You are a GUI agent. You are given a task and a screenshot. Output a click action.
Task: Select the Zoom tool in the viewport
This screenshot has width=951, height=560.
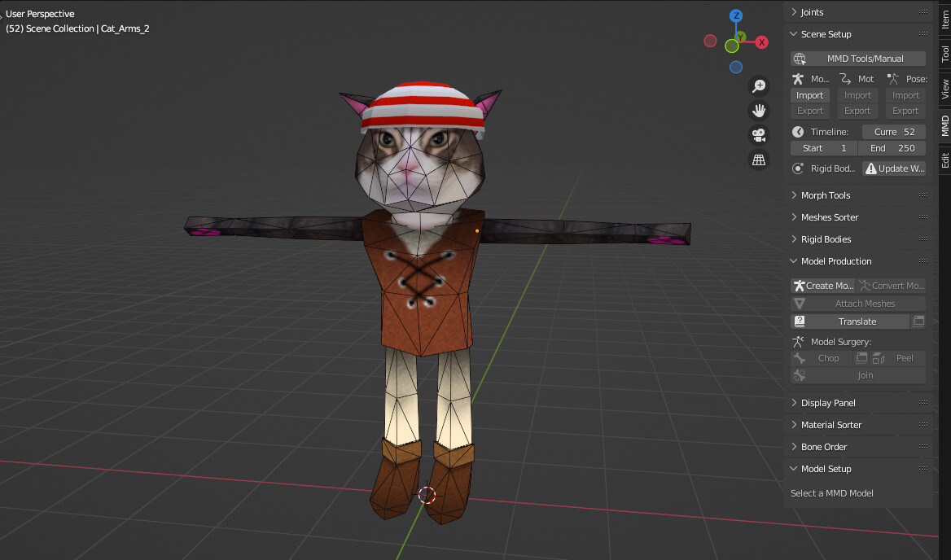(x=759, y=85)
